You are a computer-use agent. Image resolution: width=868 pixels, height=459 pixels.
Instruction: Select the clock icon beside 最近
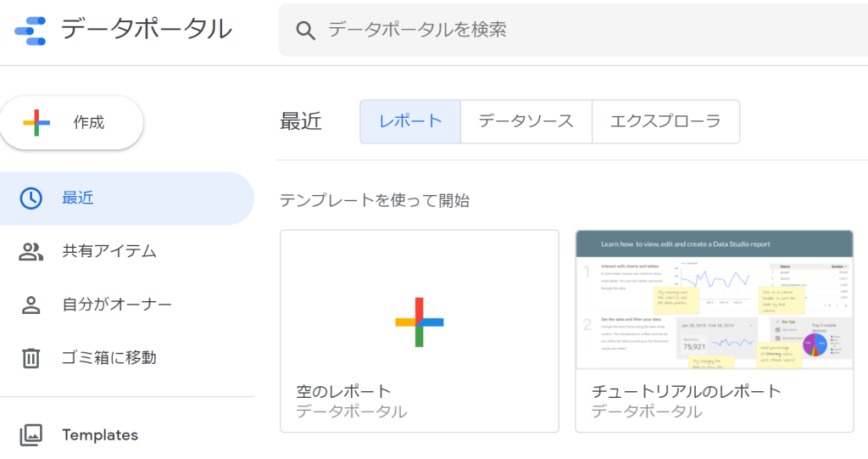31,198
